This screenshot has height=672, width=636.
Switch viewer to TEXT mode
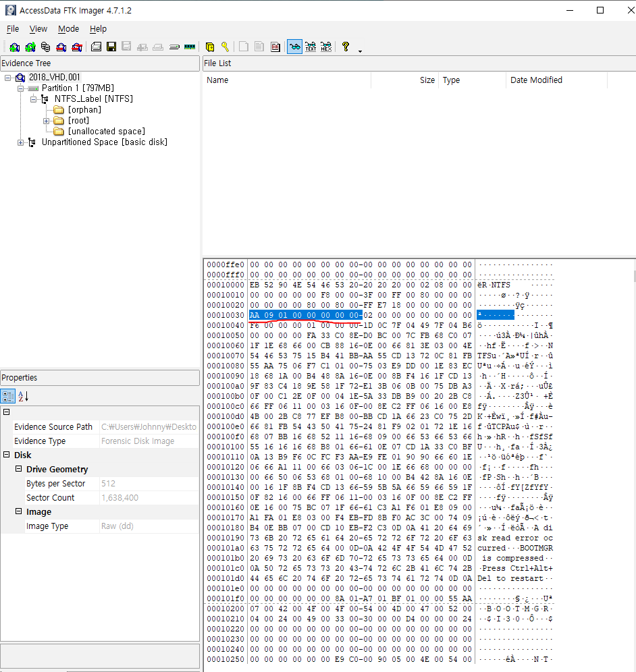click(x=311, y=47)
